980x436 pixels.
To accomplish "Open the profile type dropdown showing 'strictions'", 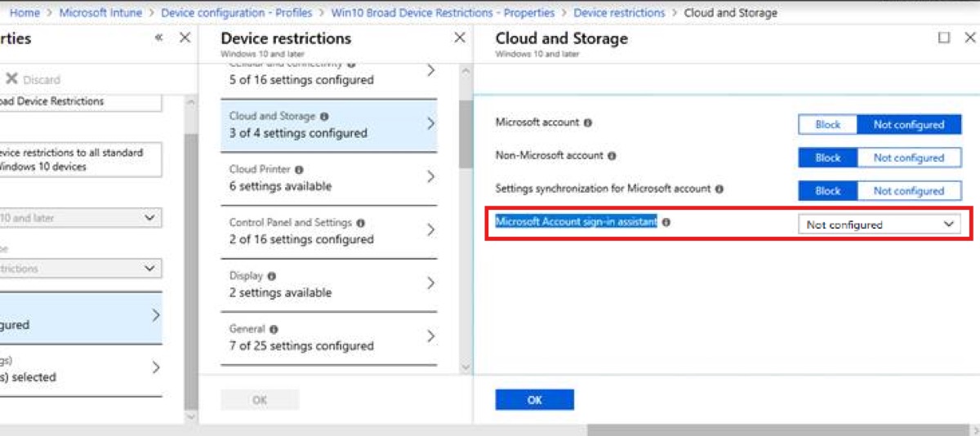I will coord(81,268).
